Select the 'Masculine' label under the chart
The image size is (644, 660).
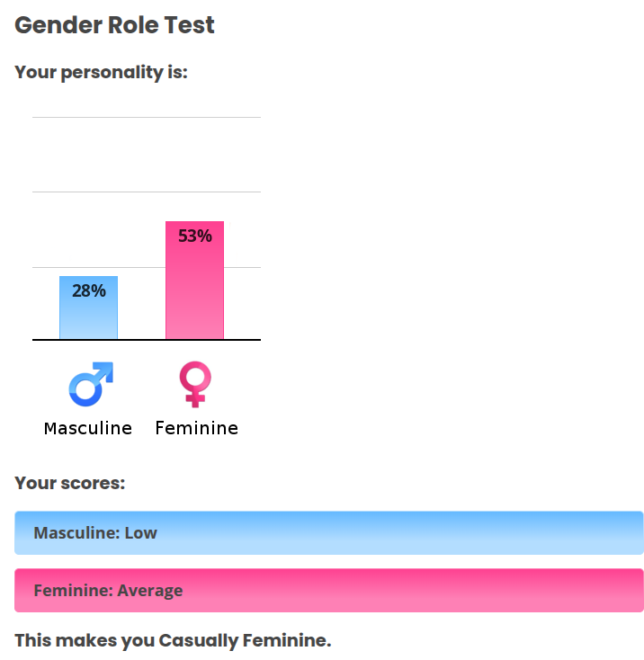pyautogui.click(x=88, y=428)
